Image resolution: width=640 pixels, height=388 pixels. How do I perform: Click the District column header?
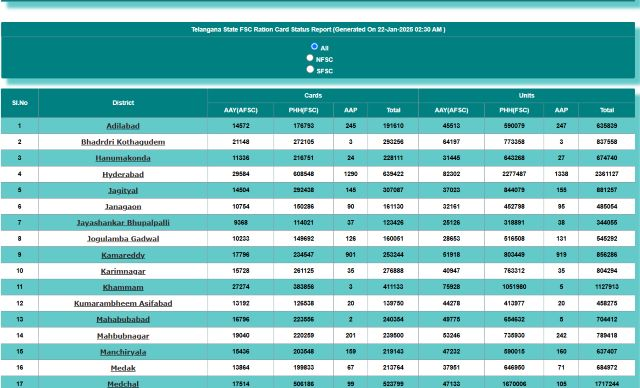[x=123, y=103]
